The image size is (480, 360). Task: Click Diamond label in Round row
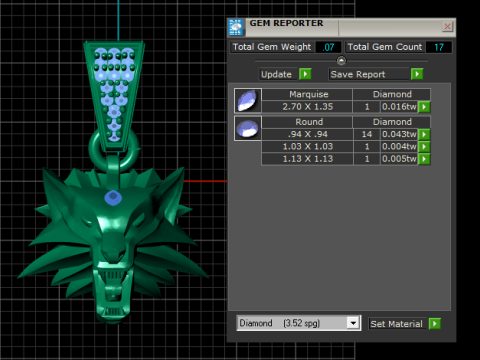(x=392, y=122)
